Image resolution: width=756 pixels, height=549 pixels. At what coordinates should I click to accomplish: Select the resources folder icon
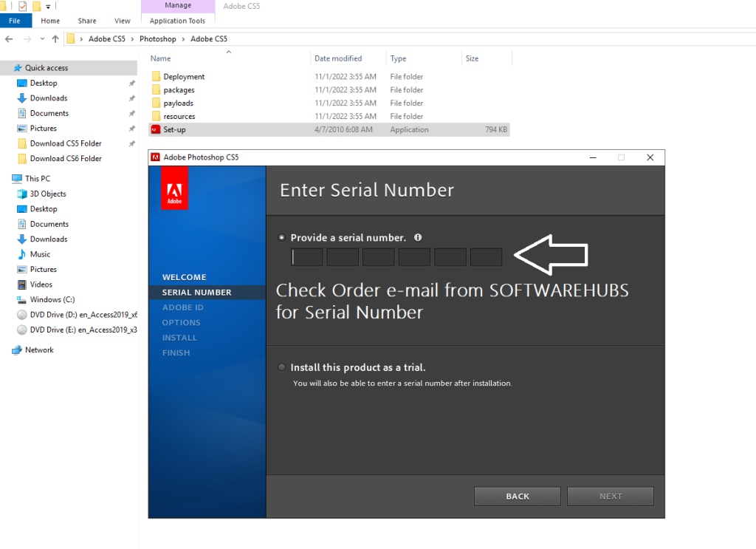click(156, 116)
